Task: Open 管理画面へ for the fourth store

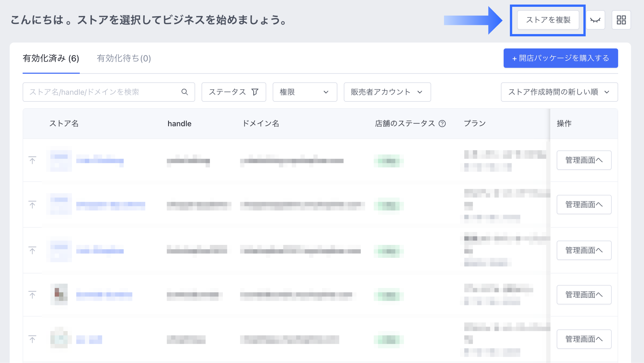Action: click(x=584, y=295)
